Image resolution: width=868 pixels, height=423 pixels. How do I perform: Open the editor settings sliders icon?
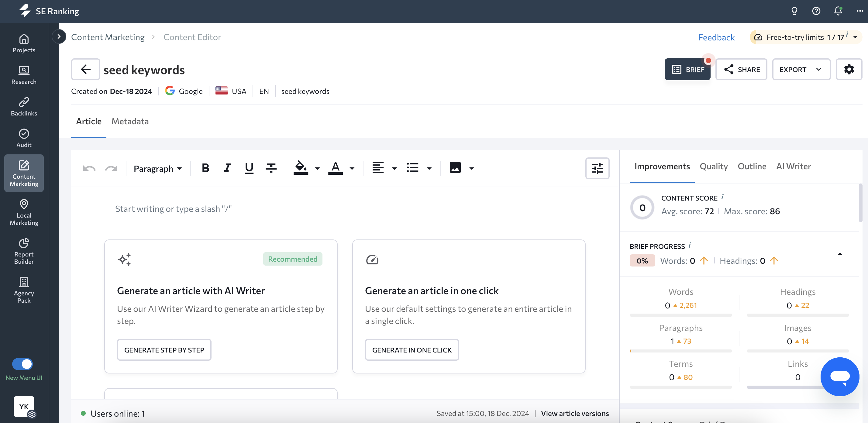click(597, 168)
